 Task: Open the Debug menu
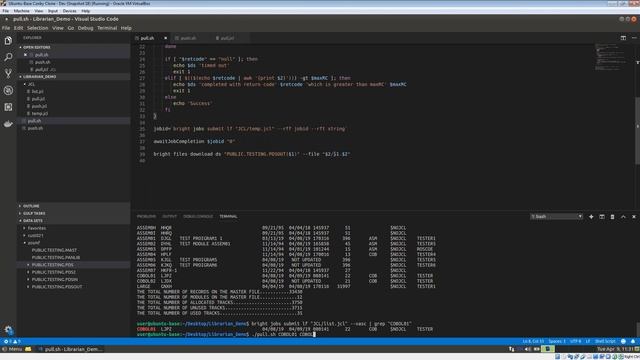(x=85, y=28)
